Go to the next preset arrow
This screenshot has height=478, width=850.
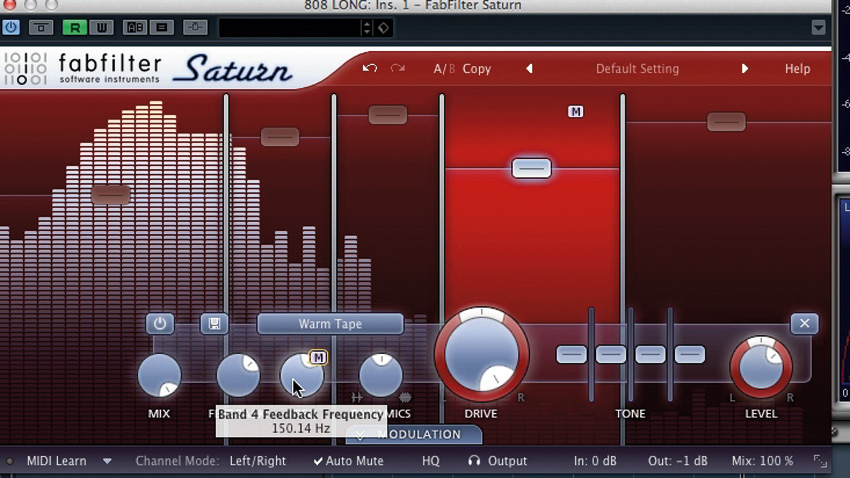[745, 69]
